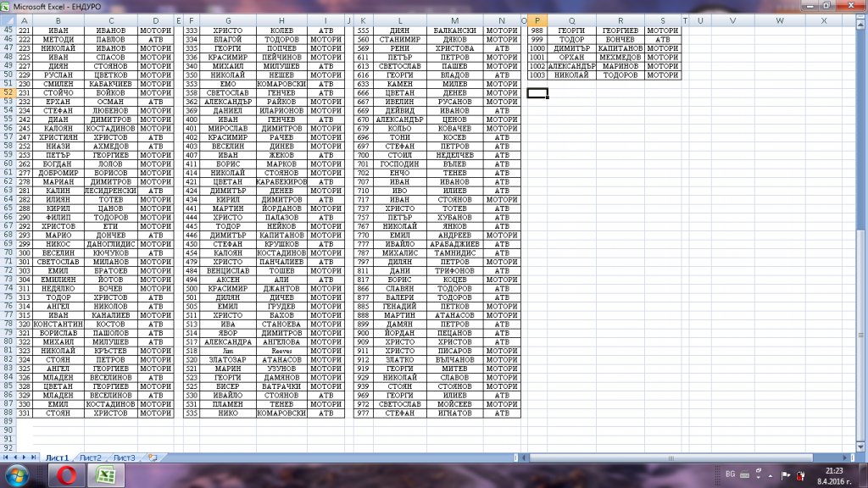Select the cell containing Reeves
The width and height of the screenshot is (868, 488).
pos(281,351)
